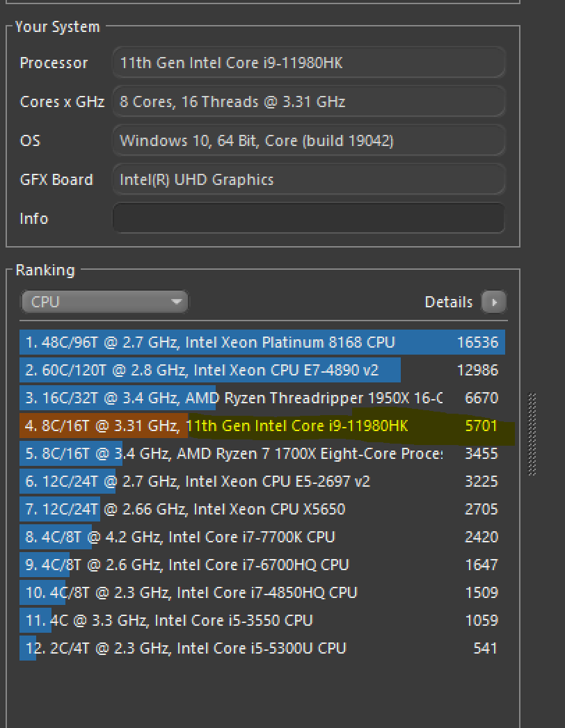Click the score value 1509
565x728 pixels.
click(x=482, y=593)
